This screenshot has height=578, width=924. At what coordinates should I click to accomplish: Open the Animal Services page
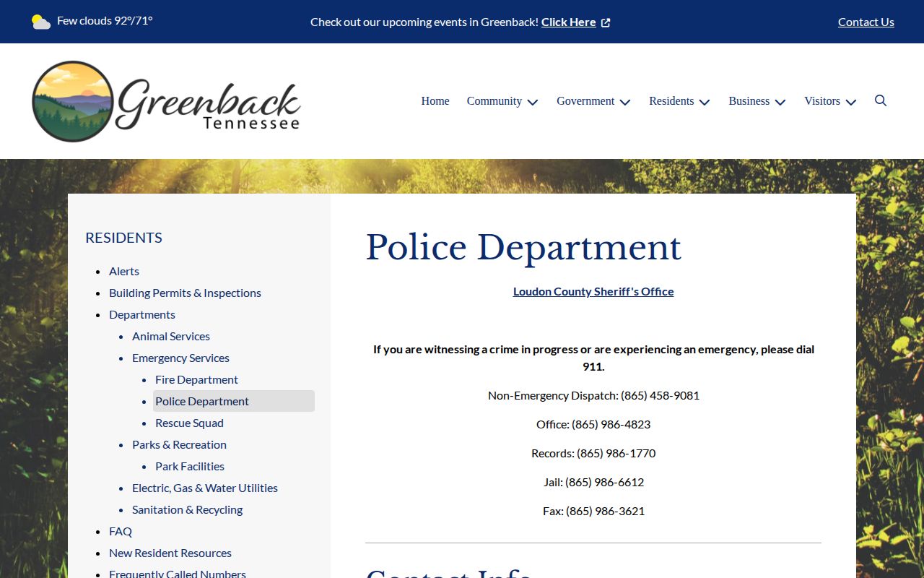click(171, 336)
